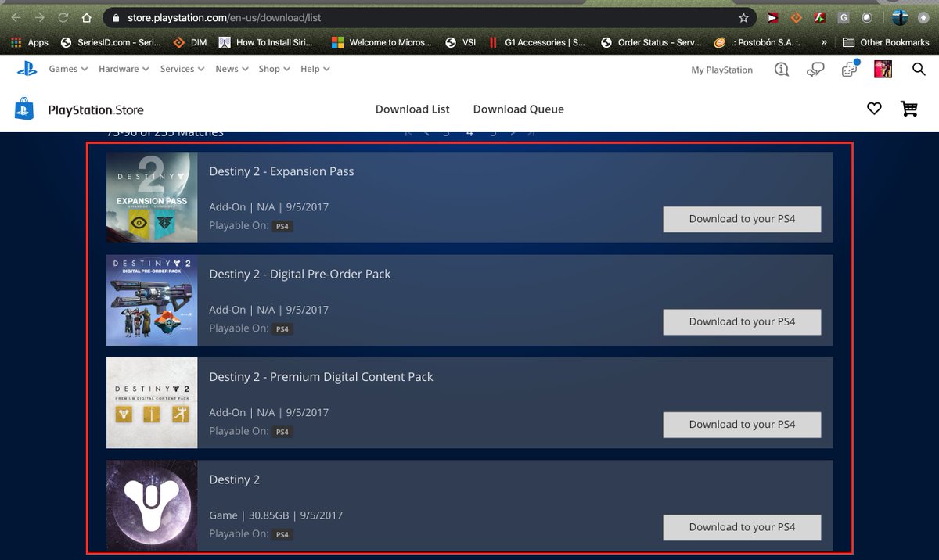Viewport: 939px width, 560px height.
Task: Click the PlayStation logo in the navigation bar
Action: coord(27,69)
